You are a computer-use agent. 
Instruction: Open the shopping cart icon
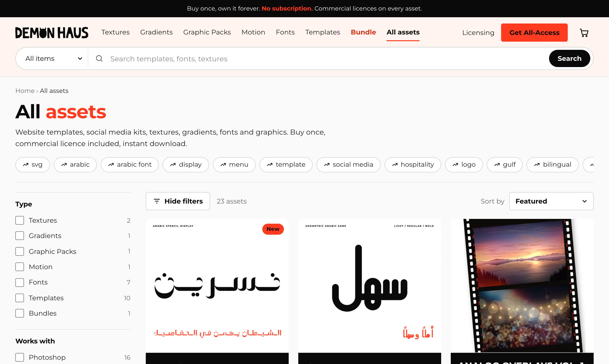pos(584,33)
